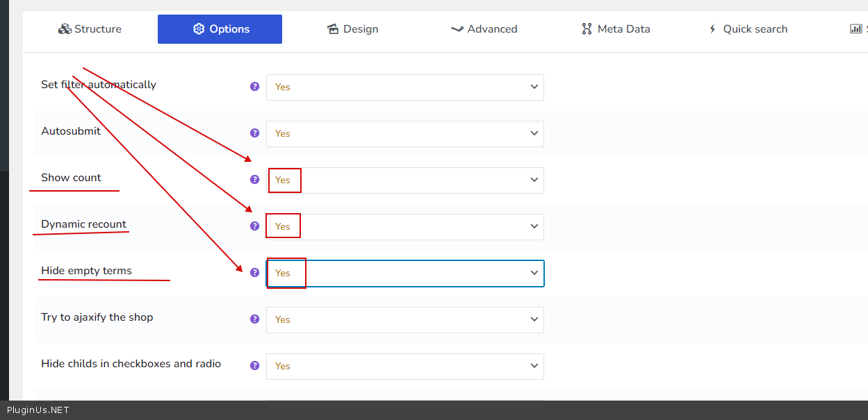The height and width of the screenshot is (420, 868).
Task: Click question mark next to Dynamic recount
Action: (x=254, y=226)
